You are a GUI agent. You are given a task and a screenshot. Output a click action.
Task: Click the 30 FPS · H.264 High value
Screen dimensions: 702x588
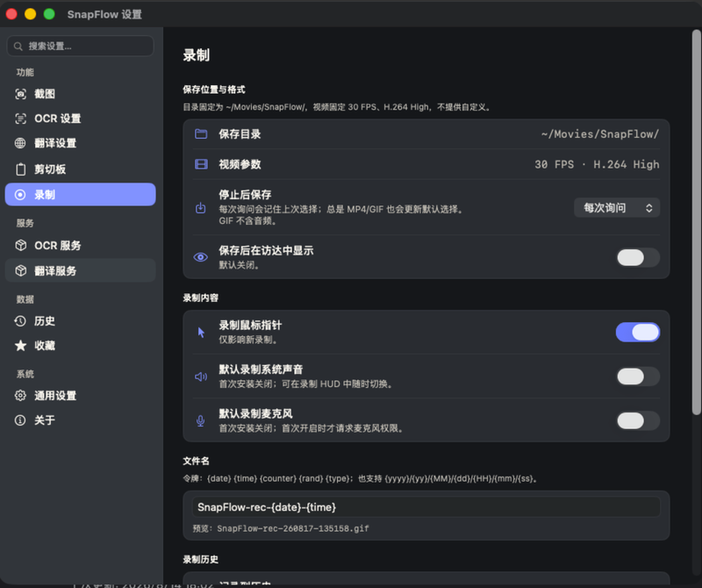(x=597, y=164)
